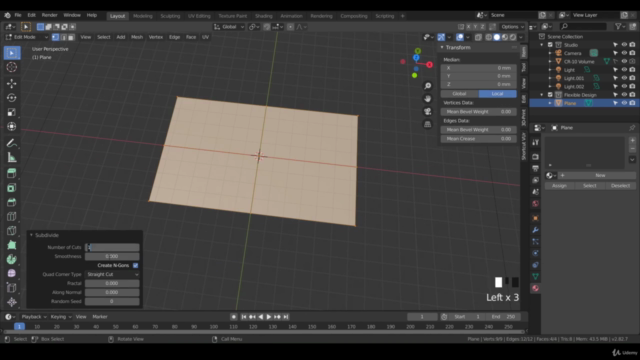640x360 pixels.
Task: Click New material button
Action: tap(600, 176)
